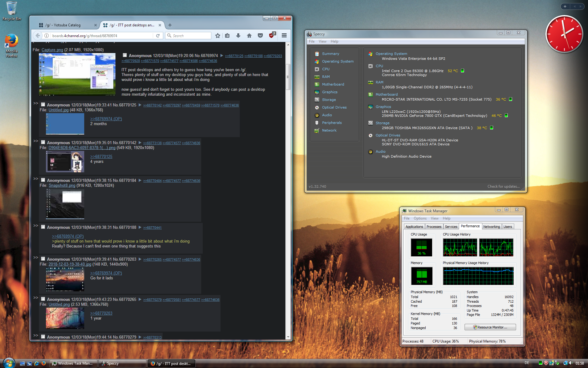The width and height of the screenshot is (588, 368).
Task: Open CPU section in Speccy sidebar
Action: click(x=326, y=69)
